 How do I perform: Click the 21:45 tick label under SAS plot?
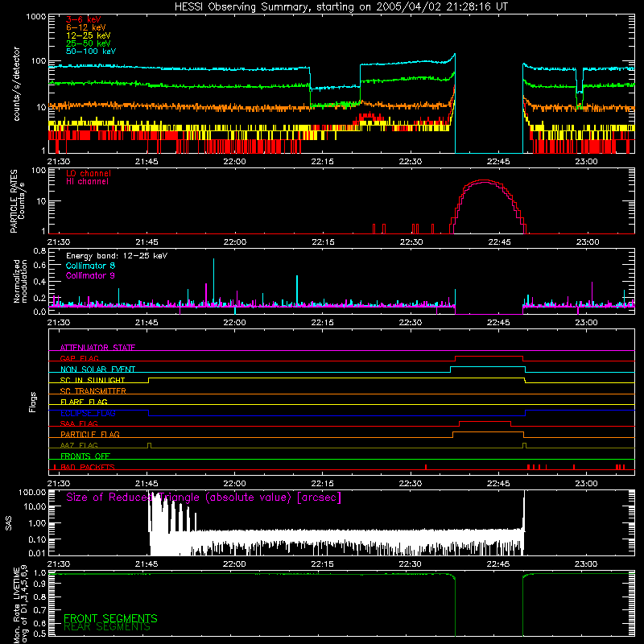(147, 564)
